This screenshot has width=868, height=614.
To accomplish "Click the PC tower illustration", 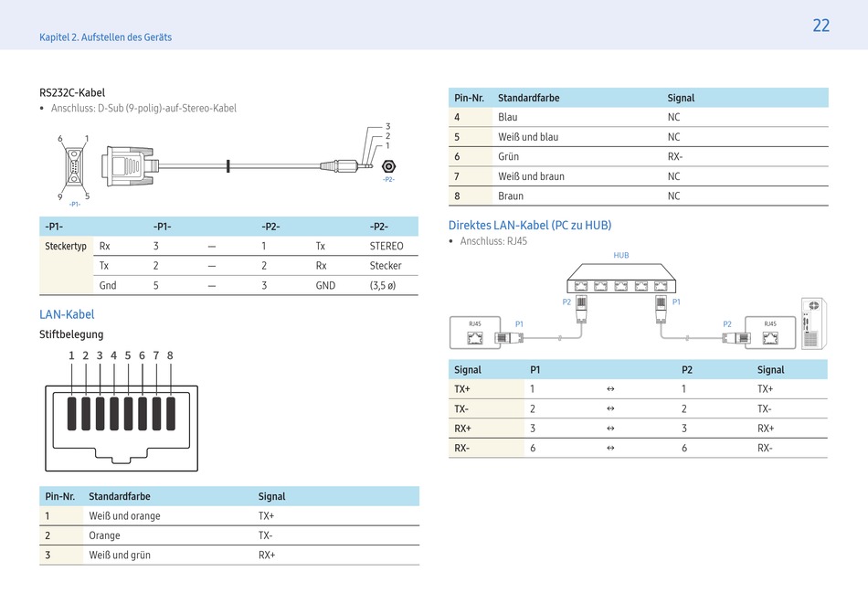I will [x=812, y=323].
